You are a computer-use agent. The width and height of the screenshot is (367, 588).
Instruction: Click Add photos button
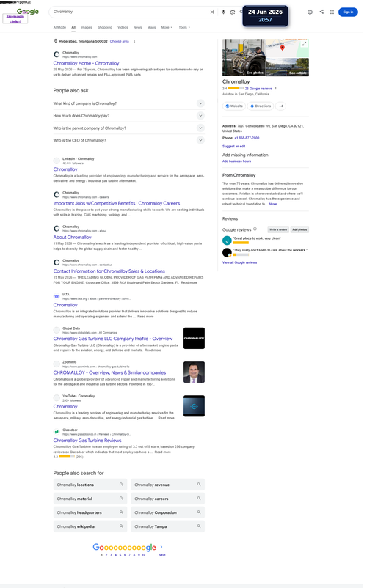point(299,229)
